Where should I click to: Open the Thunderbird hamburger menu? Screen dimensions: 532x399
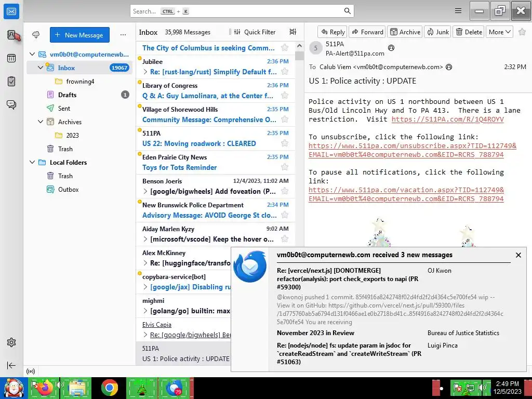coord(458,11)
